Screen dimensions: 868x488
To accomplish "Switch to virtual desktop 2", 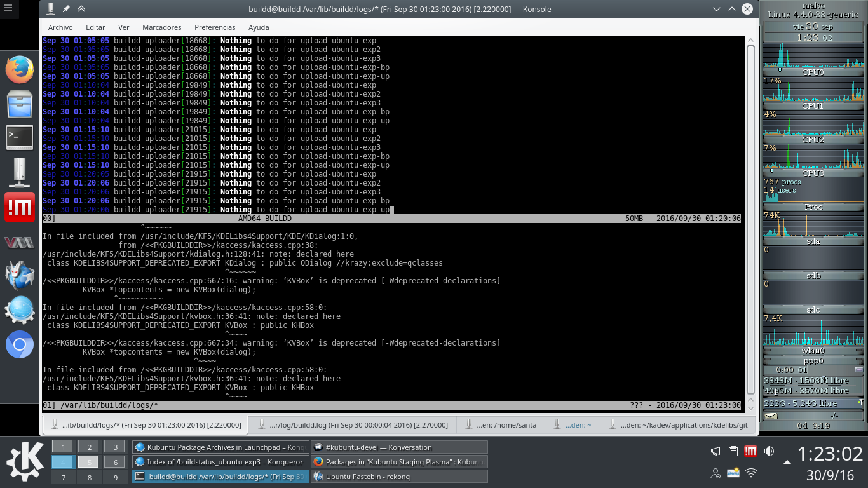I will pos(89,447).
